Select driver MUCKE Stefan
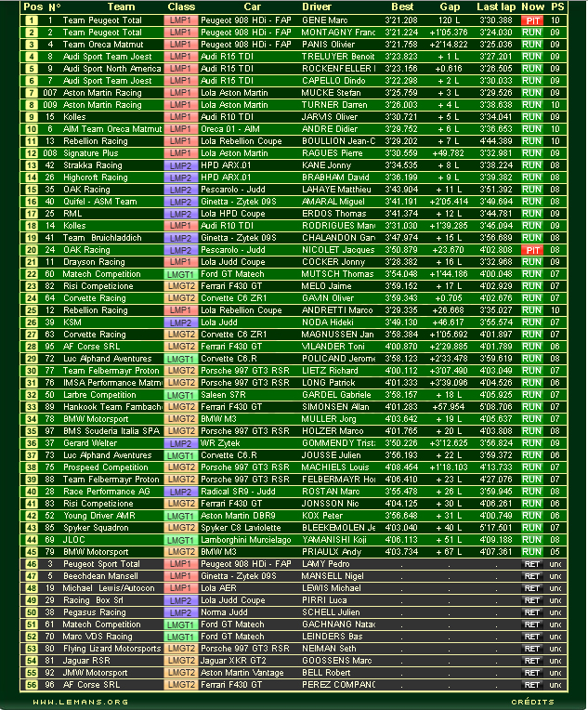Screen dimensions: 588x710 tap(332, 93)
